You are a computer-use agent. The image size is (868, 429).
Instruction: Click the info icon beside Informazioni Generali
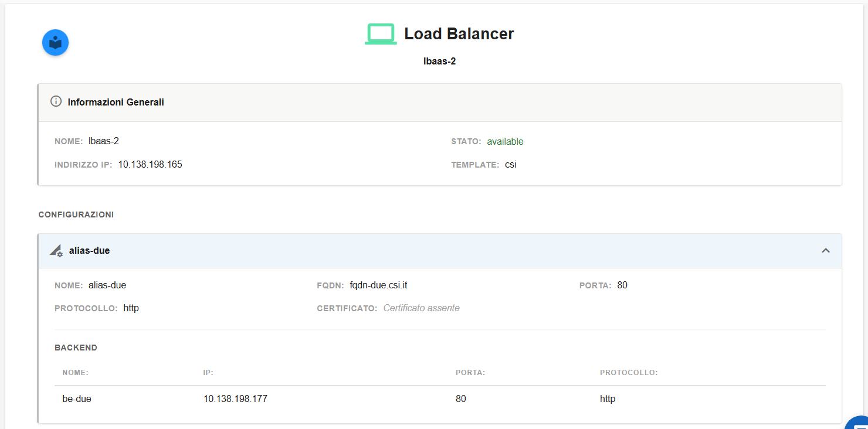56,101
